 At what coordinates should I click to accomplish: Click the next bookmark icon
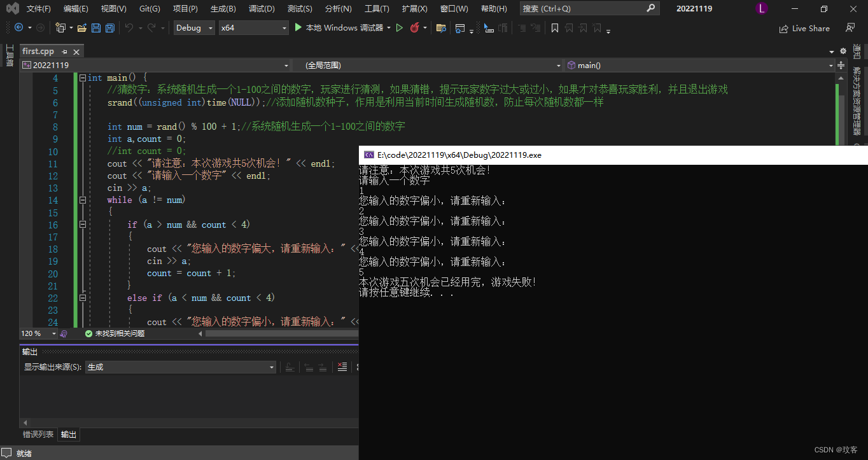pos(582,28)
